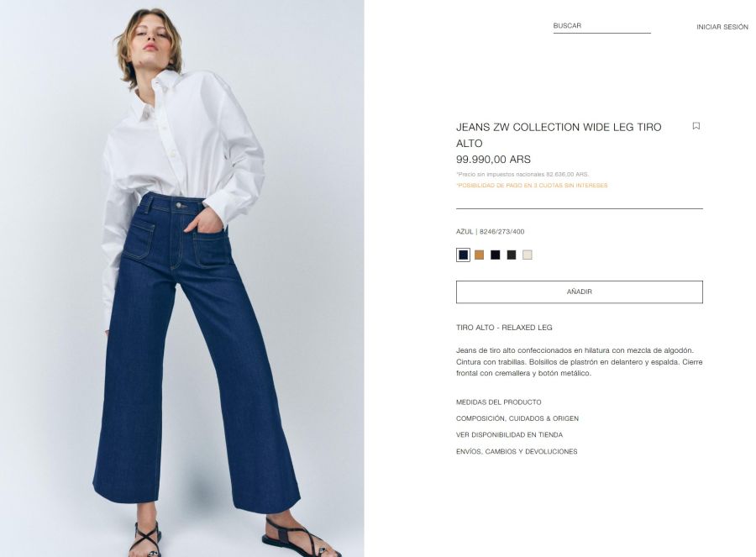Viewport: 756px width, 557px height.
Task: Open the INICIAR SESIÓN login link
Action: [x=722, y=27]
